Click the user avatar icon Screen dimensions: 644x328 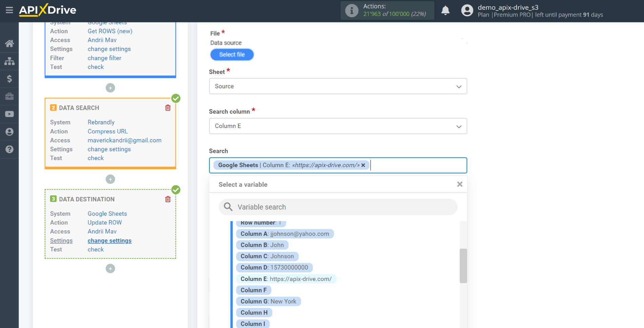(x=467, y=11)
